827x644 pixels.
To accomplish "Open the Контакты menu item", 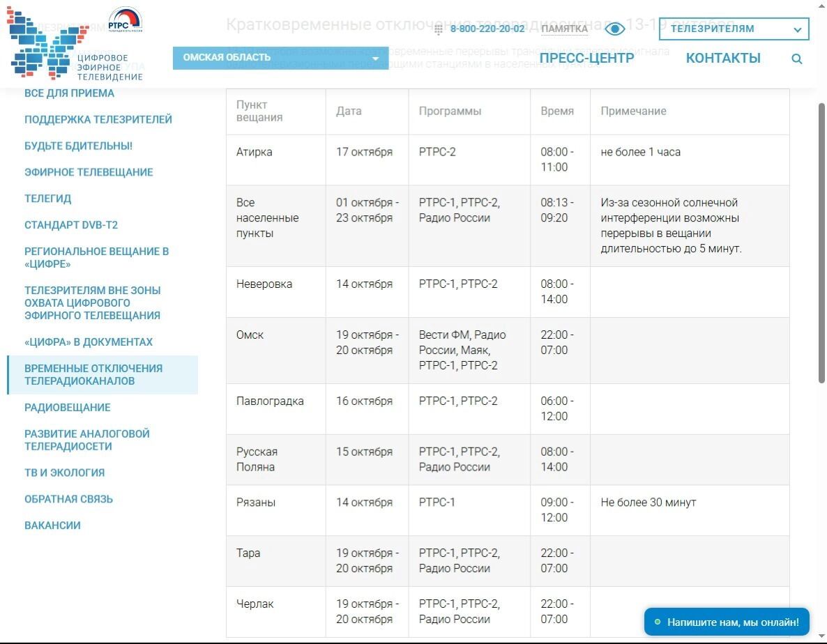I will (x=723, y=59).
